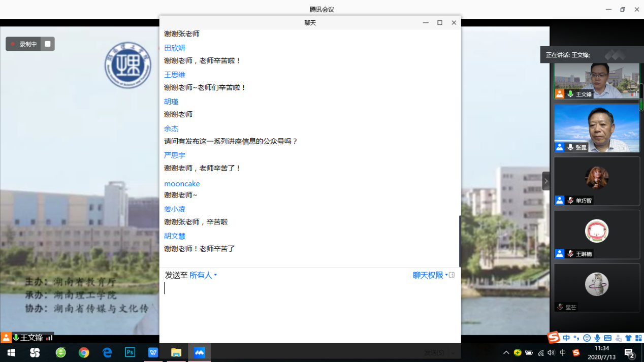The width and height of the screenshot is (644, 362).
Task: Collapse the participant video panel arrow
Action: [x=546, y=181]
